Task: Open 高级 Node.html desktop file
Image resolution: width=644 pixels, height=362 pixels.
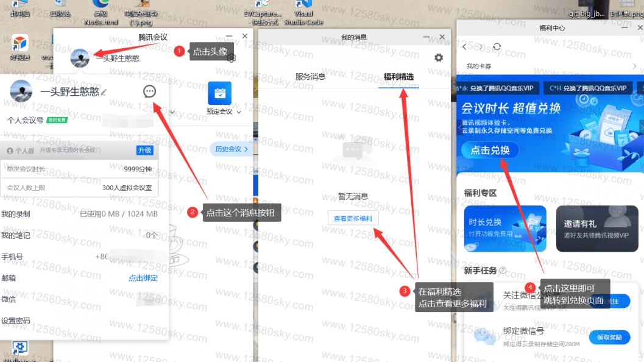Action: [101, 12]
